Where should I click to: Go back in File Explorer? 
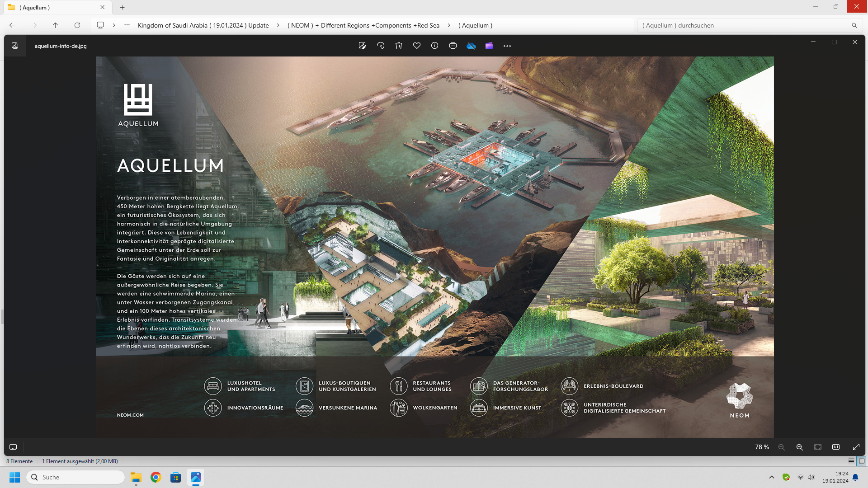click(12, 25)
